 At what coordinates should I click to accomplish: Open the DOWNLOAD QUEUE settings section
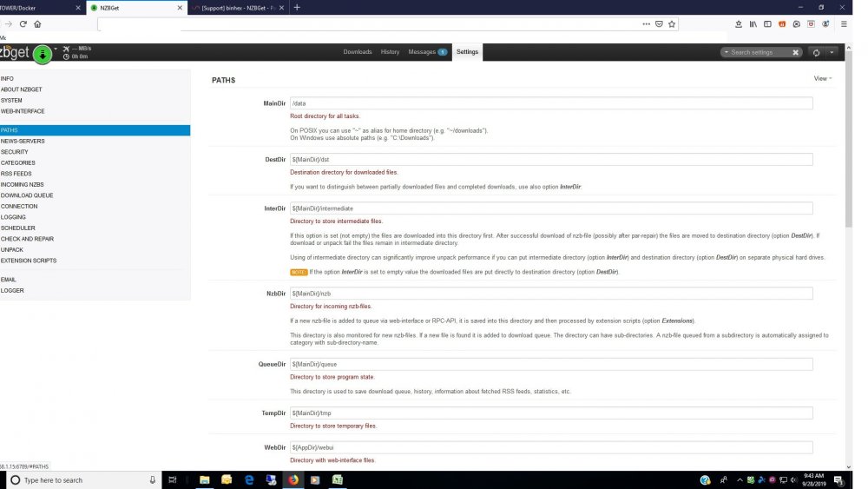[x=27, y=195]
